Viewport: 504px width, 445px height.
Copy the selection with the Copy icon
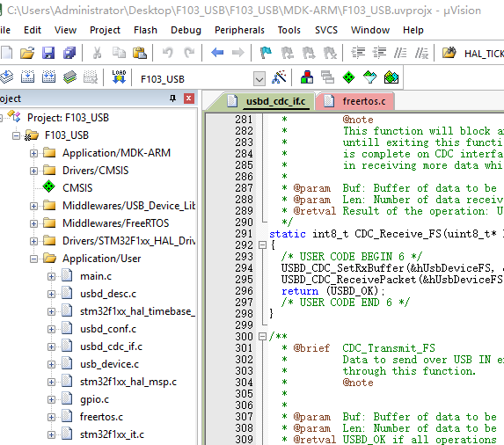[119, 53]
